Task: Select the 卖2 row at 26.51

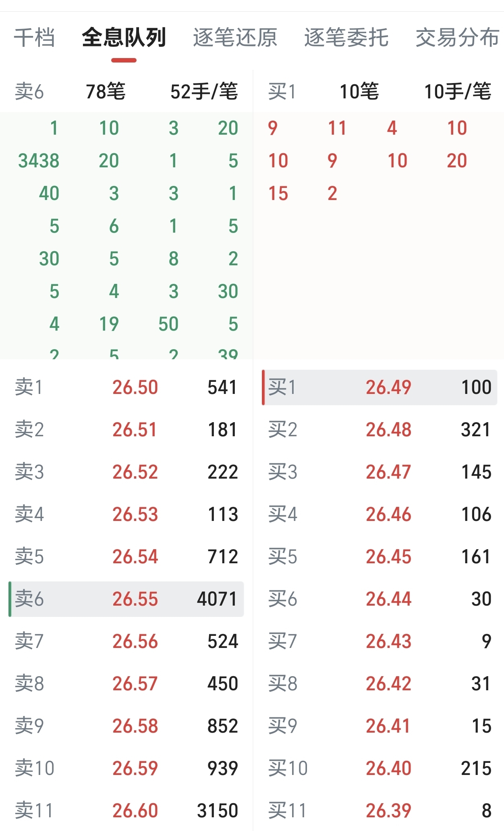Action: 126,429
